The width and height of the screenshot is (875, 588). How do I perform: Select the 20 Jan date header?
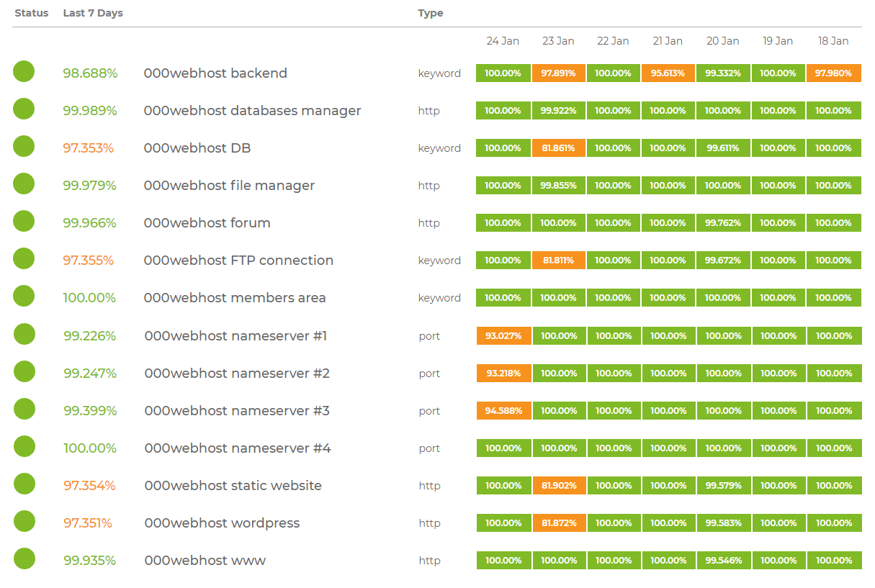[723, 41]
